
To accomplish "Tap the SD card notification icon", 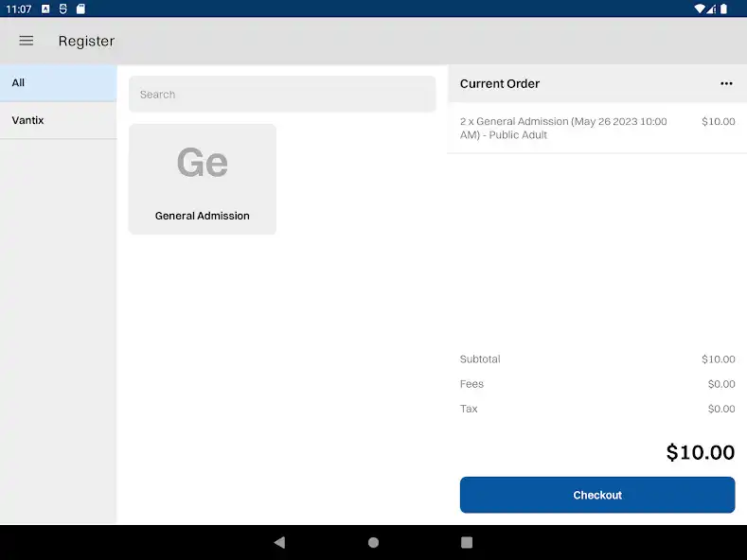I will pyautogui.click(x=80, y=9).
